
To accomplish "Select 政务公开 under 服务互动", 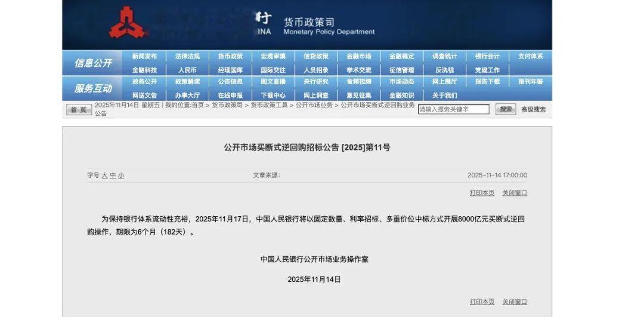I will click(x=144, y=81).
